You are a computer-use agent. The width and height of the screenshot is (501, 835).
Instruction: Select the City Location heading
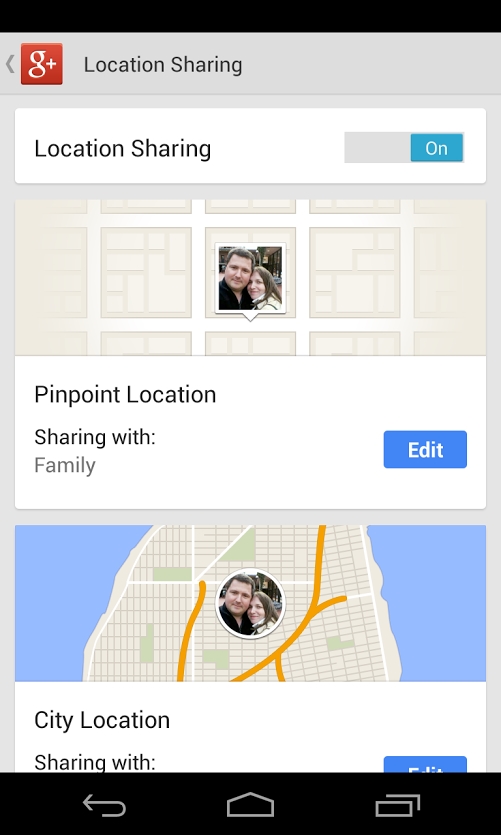[x=102, y=720]
